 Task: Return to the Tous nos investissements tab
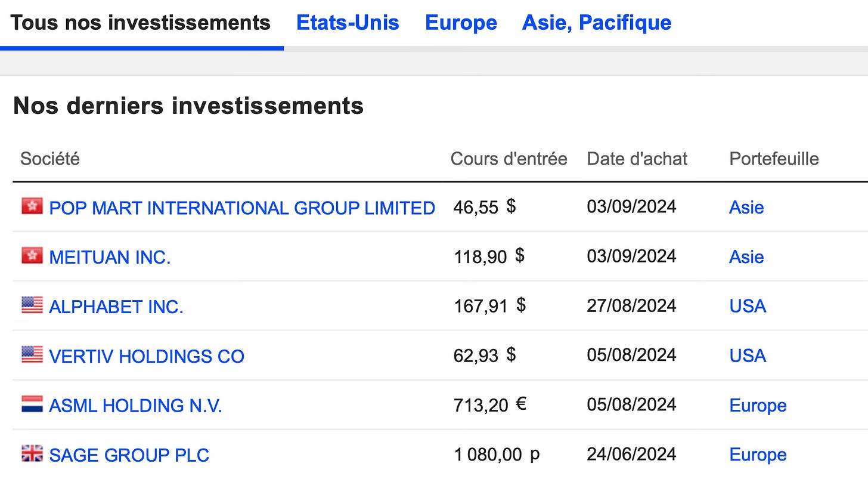click(142, 22)
